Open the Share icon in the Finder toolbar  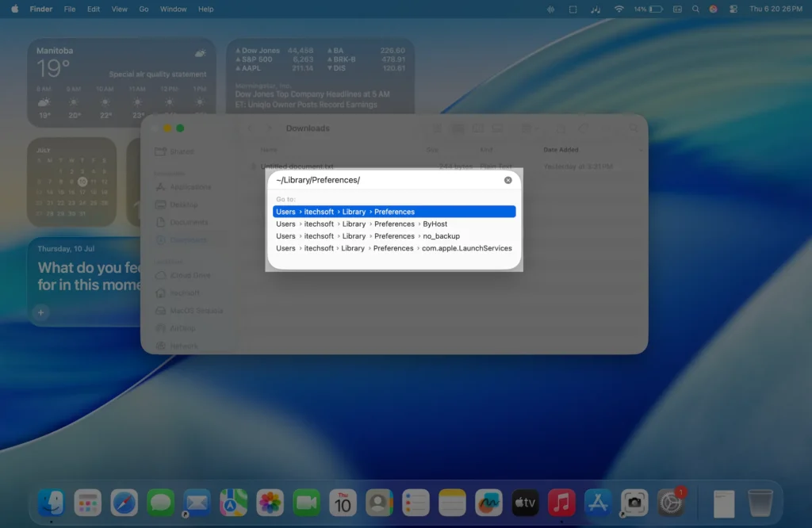[x=560, y=128]
